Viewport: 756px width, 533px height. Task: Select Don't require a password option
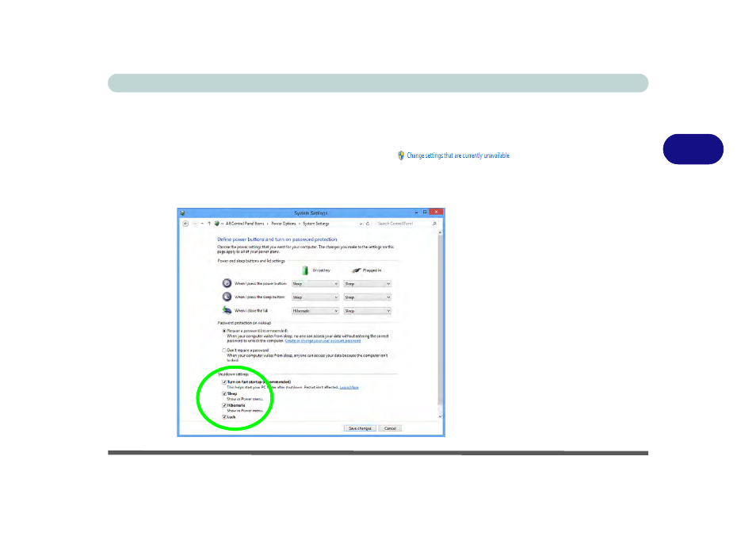point(224,351)
